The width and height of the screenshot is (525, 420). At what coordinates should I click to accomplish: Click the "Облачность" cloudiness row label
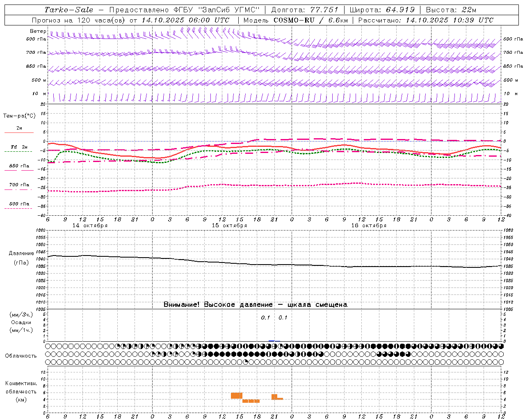[21, 356]
